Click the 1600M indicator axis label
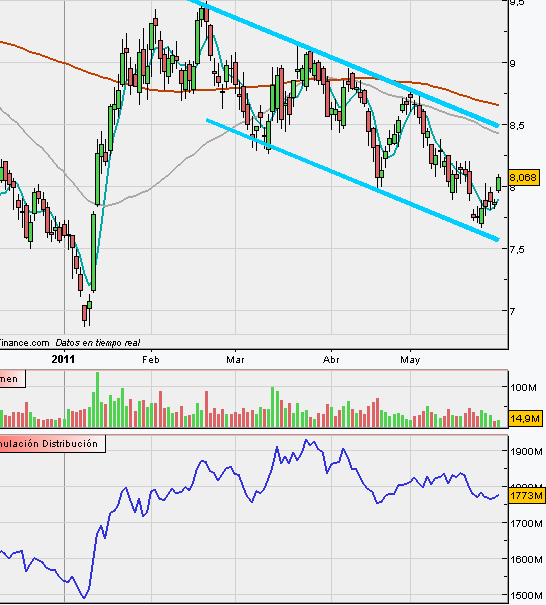The width and height of the screenshot is (546, 605). pos(526,559)
